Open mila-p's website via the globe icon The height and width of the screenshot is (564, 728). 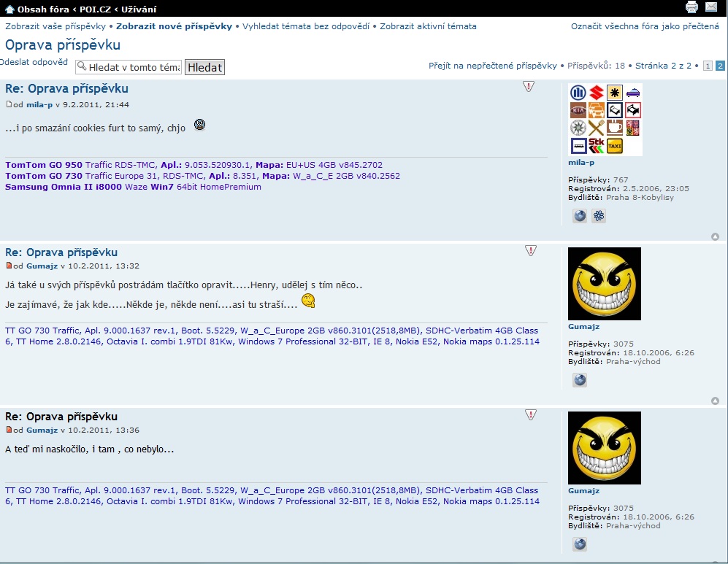(x=580, y=216)
